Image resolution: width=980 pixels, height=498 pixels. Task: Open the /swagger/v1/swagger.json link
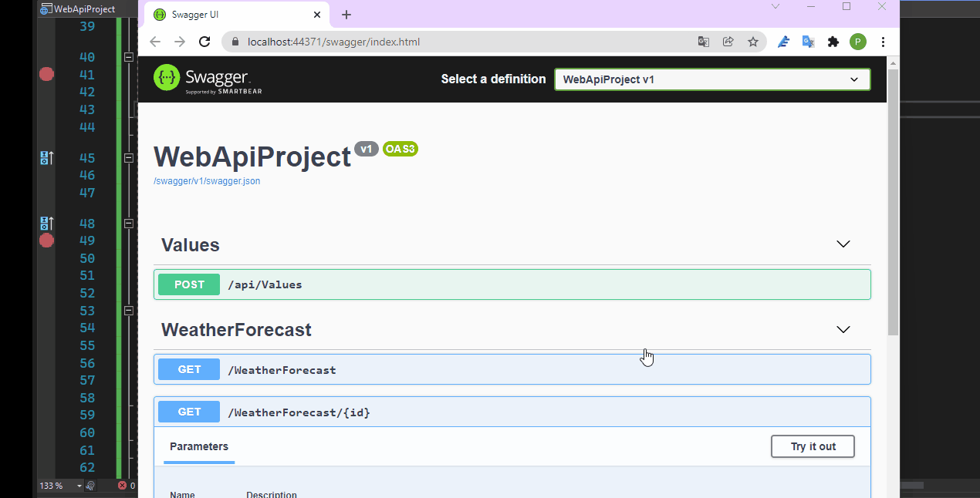pos(207,181)
